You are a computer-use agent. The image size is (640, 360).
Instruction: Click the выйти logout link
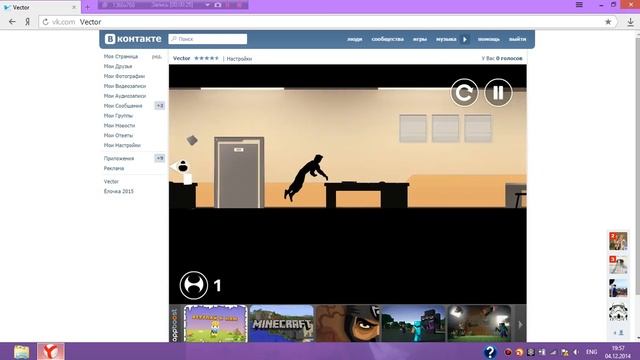click(x=517, y=39)
